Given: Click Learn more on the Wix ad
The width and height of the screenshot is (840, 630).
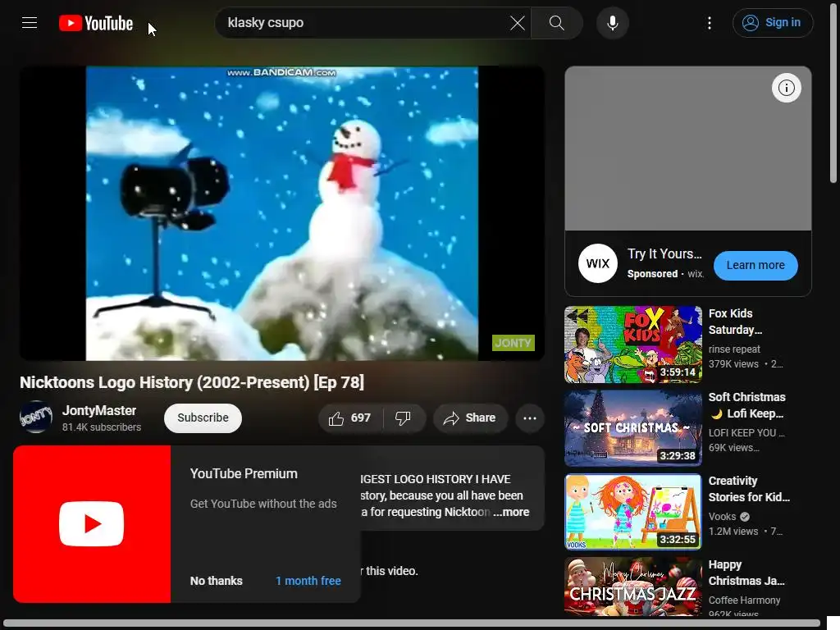Looking at the screenshot, I should pyautogui.click(x=756, y=265).
